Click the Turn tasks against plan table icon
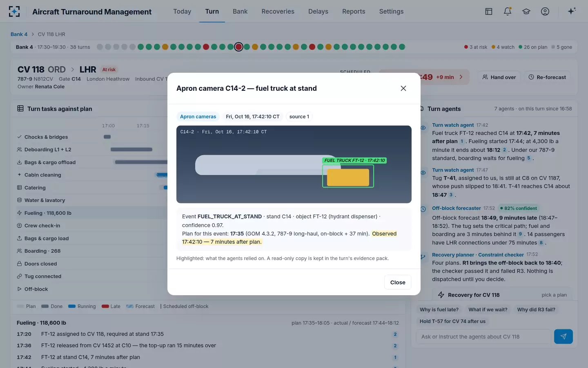 [20, 108]
